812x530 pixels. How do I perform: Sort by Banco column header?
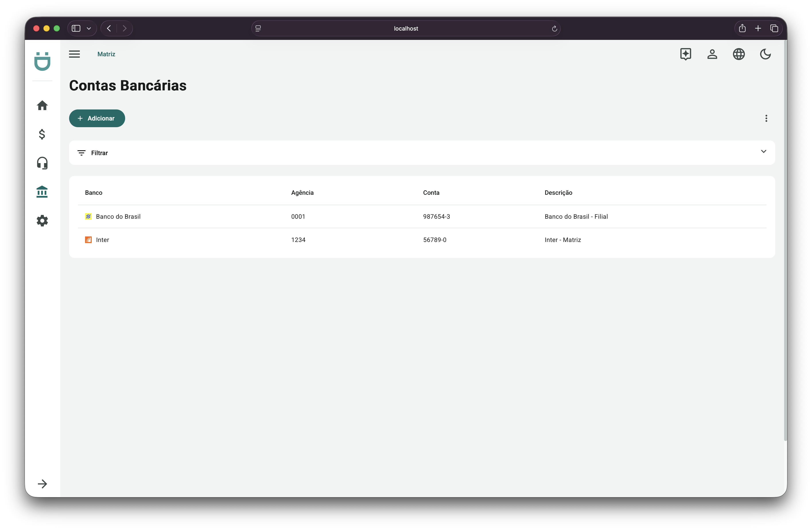(93, 193)
